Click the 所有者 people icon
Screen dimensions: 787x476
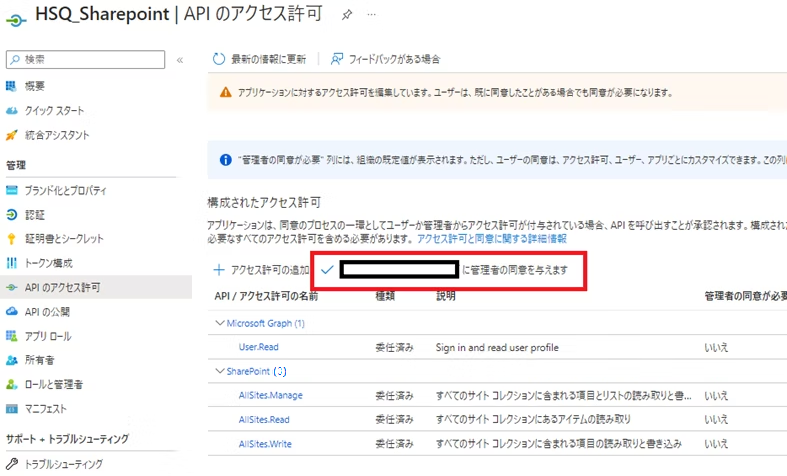coord(12,361)
